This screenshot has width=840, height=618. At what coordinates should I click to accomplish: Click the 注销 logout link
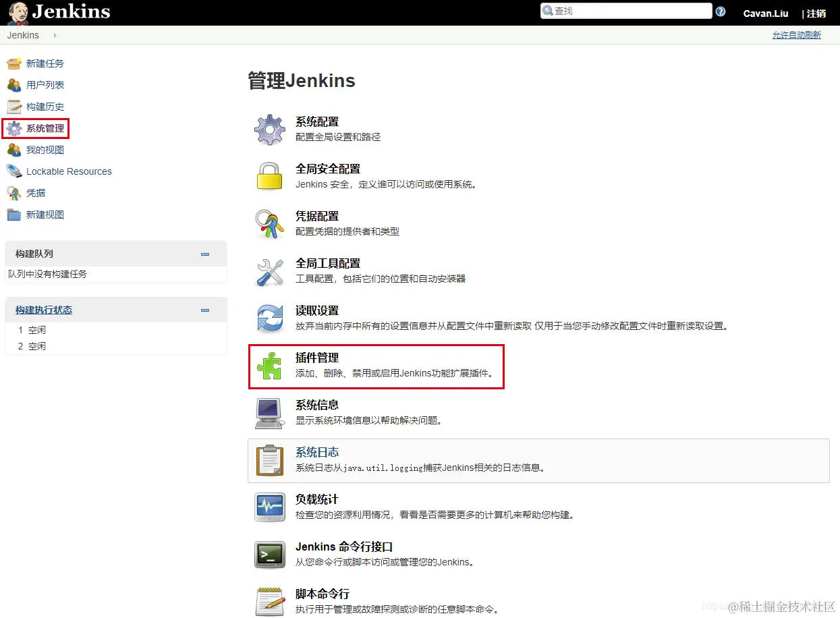click(x=816, y=13)
